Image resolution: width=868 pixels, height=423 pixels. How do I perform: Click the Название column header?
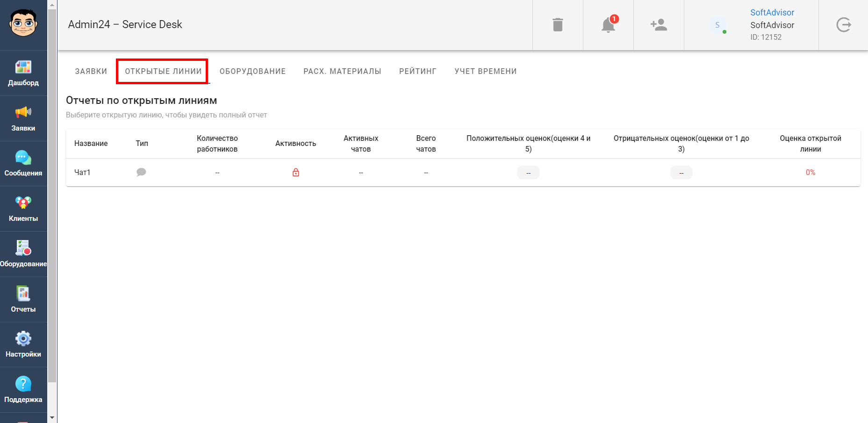91,144
